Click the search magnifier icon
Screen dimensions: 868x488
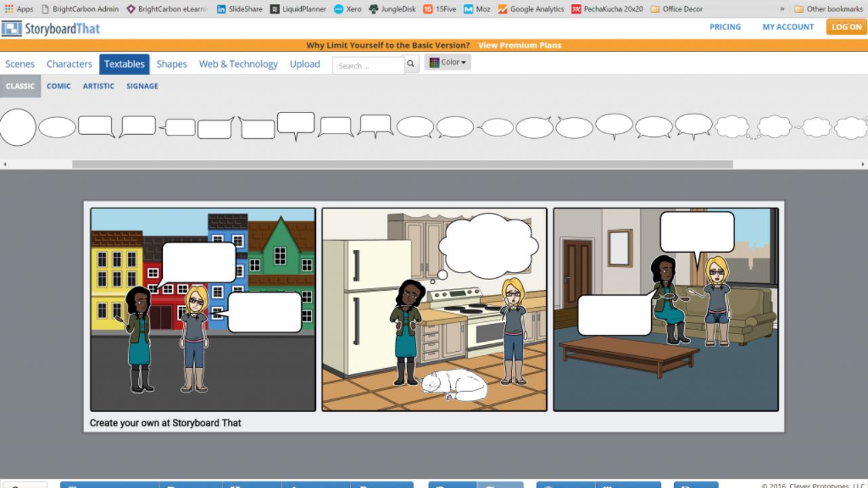click(410, 62)
